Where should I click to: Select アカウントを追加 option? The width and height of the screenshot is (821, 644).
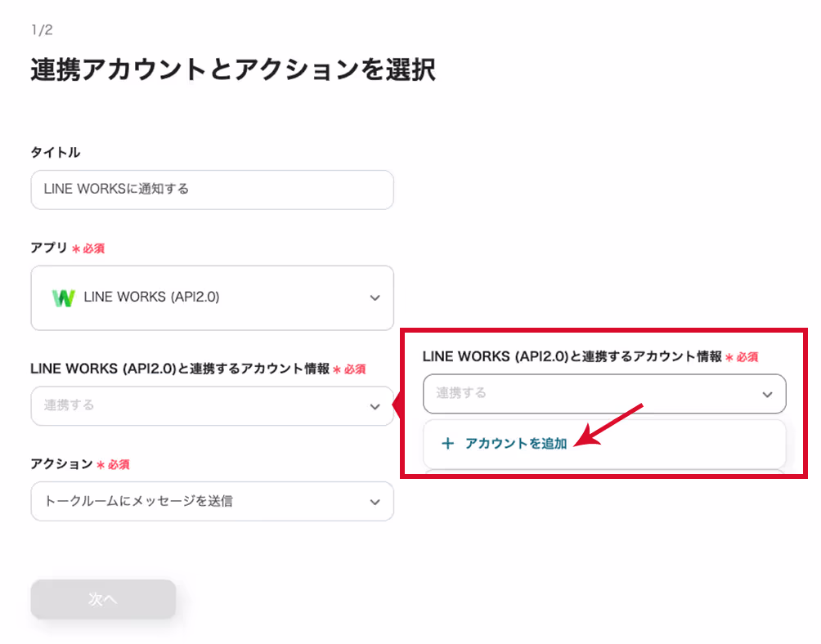[604, 444]
